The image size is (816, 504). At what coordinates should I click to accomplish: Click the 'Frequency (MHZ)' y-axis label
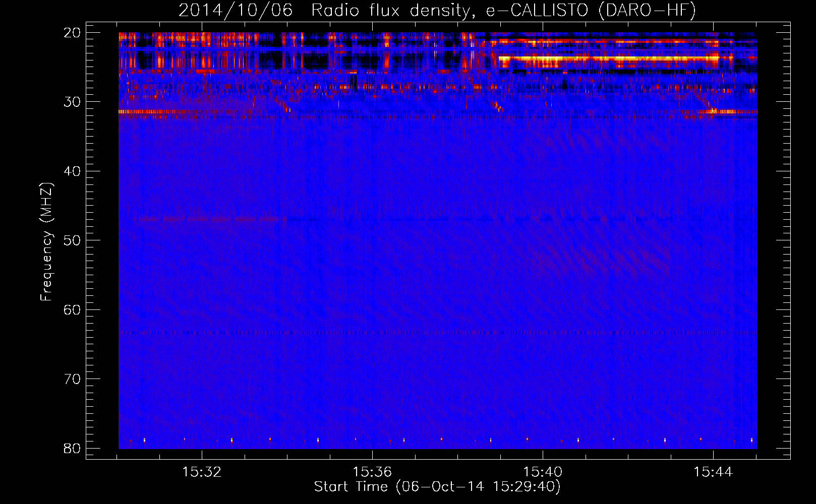(46, 242)
